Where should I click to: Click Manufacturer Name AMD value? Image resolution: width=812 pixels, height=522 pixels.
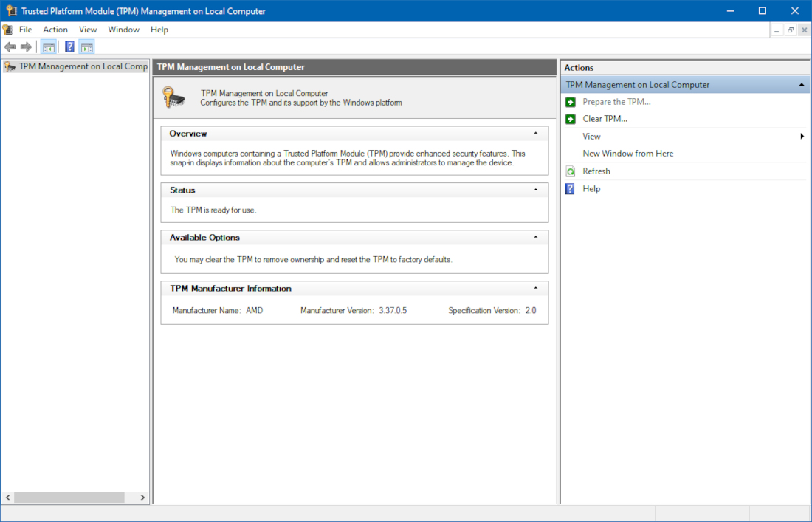pyautogui.click(x=254, y=311)
